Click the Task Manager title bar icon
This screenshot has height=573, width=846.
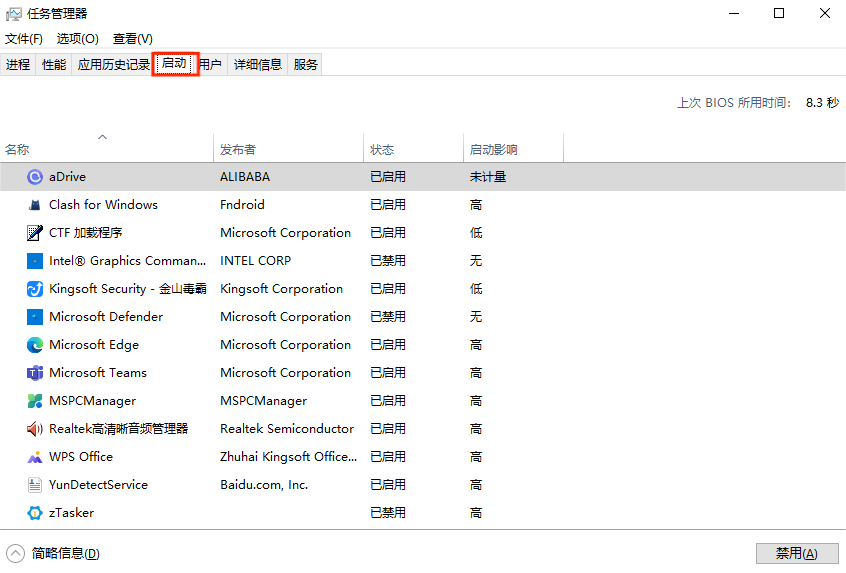pyautogui.click(x=14, y=13)
